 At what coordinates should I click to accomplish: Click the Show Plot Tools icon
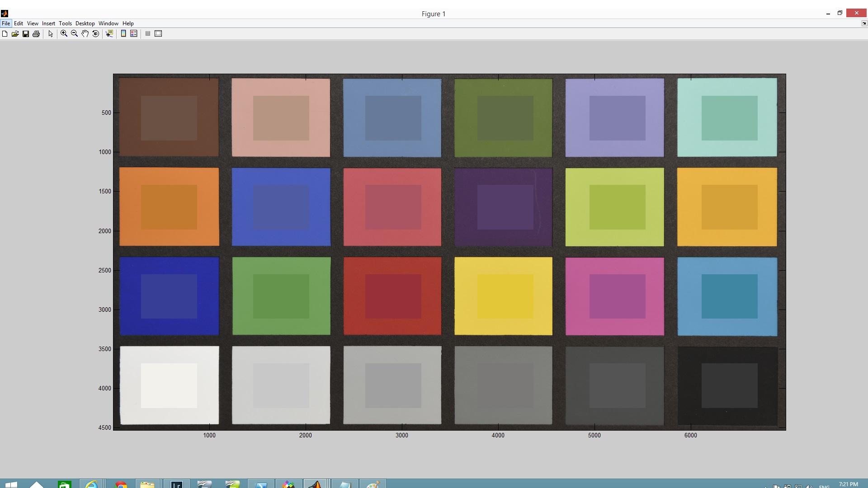click(158, 34)
